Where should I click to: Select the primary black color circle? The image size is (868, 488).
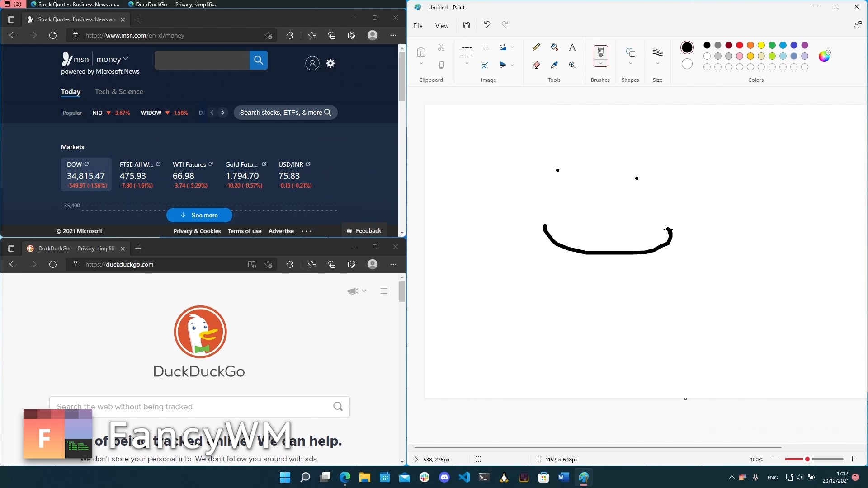point(687,47)
